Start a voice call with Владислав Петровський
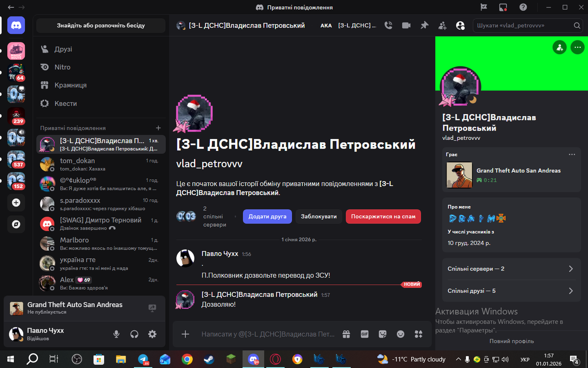Image resolution: width=588 pixels, height=368 pixels. tap(388, 26)
